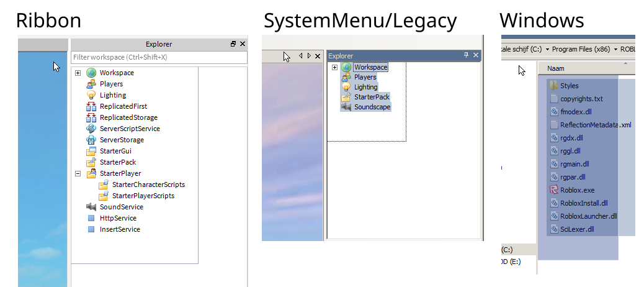Click the StarterPlayer folder icon
Screen dimensions: 644x287
coord(91,173)
